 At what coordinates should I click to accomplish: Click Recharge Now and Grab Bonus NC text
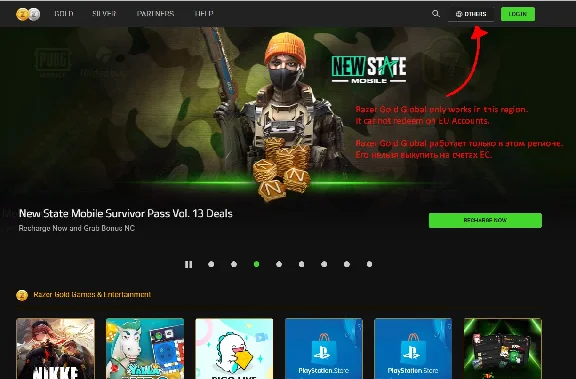tap(77, 228)
